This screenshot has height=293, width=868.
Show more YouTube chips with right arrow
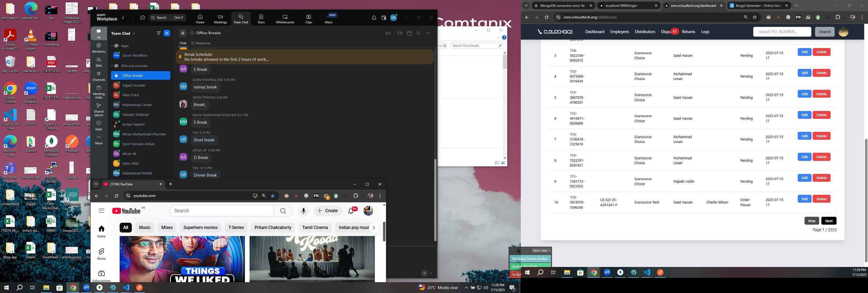(374, 228)
